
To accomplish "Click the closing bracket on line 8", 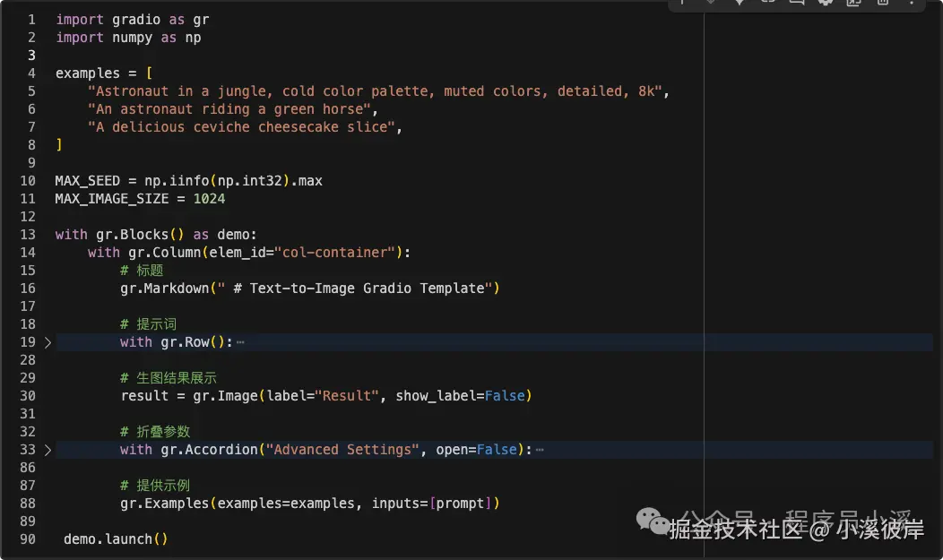I will (59, 145).
